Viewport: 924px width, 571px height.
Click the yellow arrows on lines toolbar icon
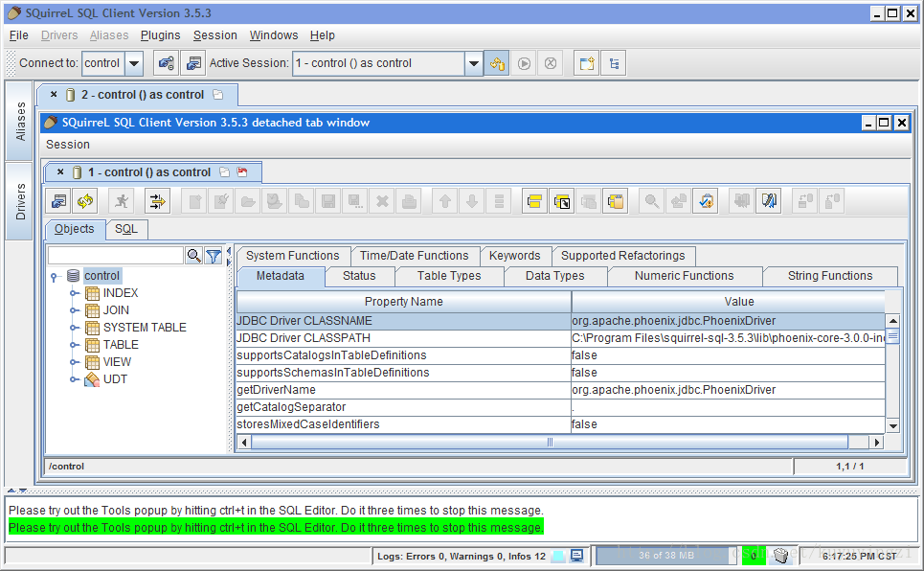pyautogui.click(x=158, y=201)
